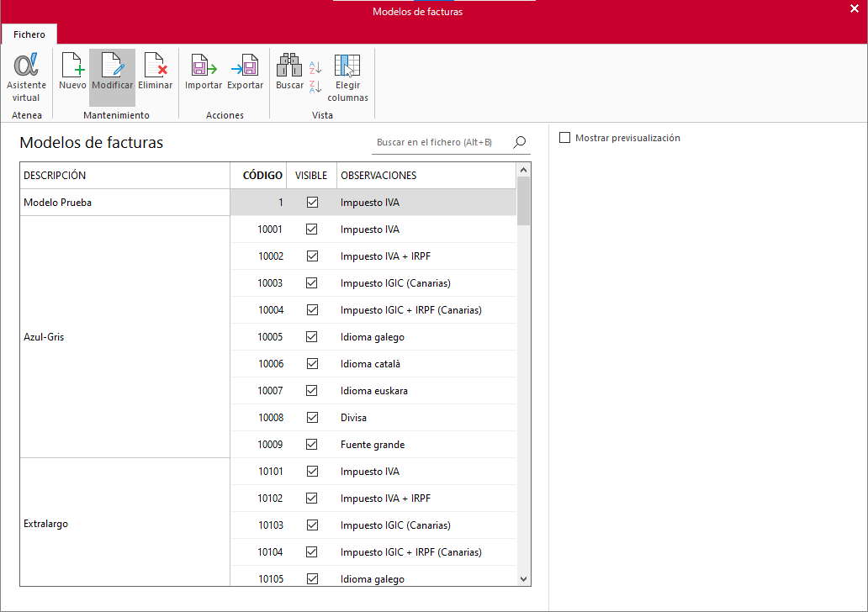Select the Divisa row
The height and width of the screenshot is (612, 868).
pos(373,418)
